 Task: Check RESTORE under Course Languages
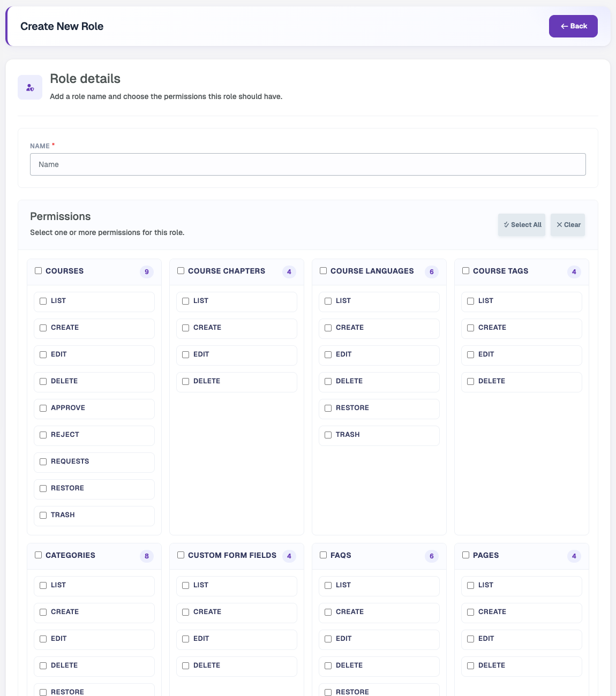click(x=328, y=408)
